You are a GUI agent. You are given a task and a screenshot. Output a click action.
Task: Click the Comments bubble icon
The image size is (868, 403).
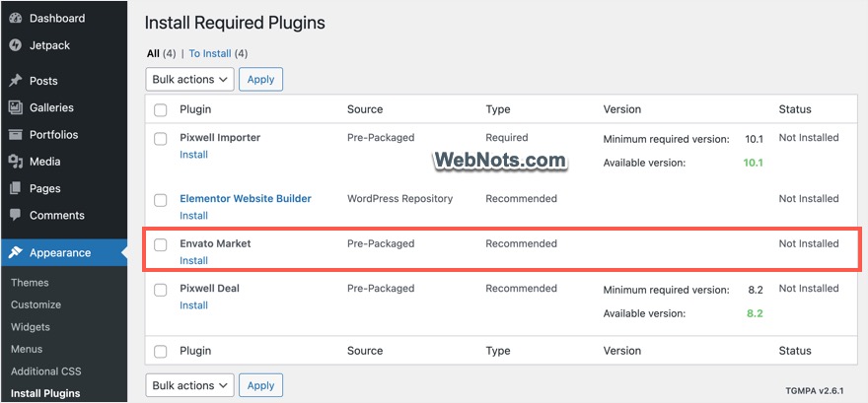coord(16,215)
